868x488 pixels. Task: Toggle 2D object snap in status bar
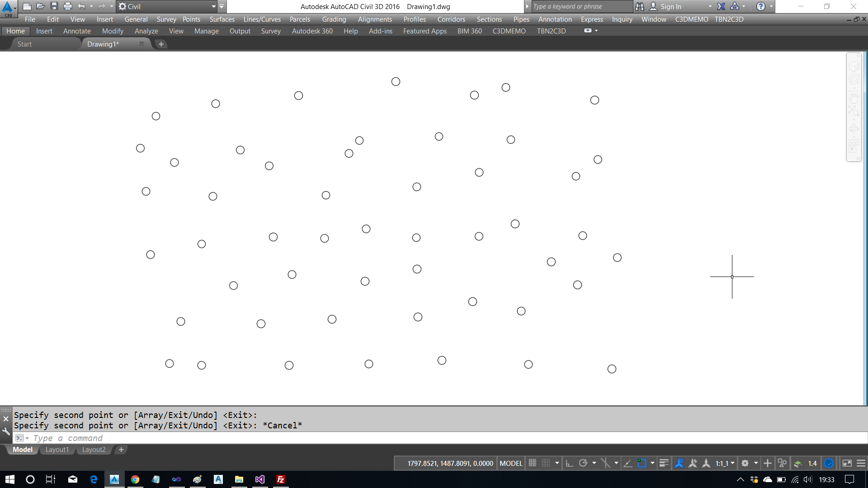[642, 463]
